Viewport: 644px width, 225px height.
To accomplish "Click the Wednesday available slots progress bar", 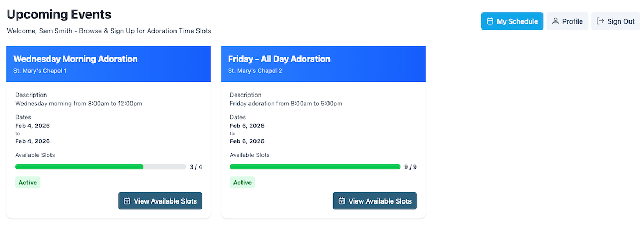I will tap(100, 167).
